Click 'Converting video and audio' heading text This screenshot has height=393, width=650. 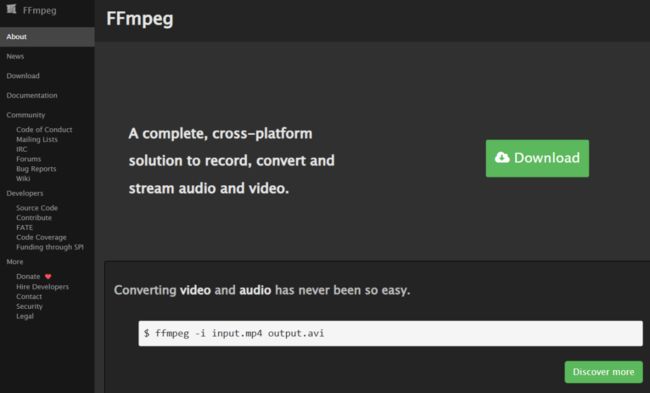[262, 290]
